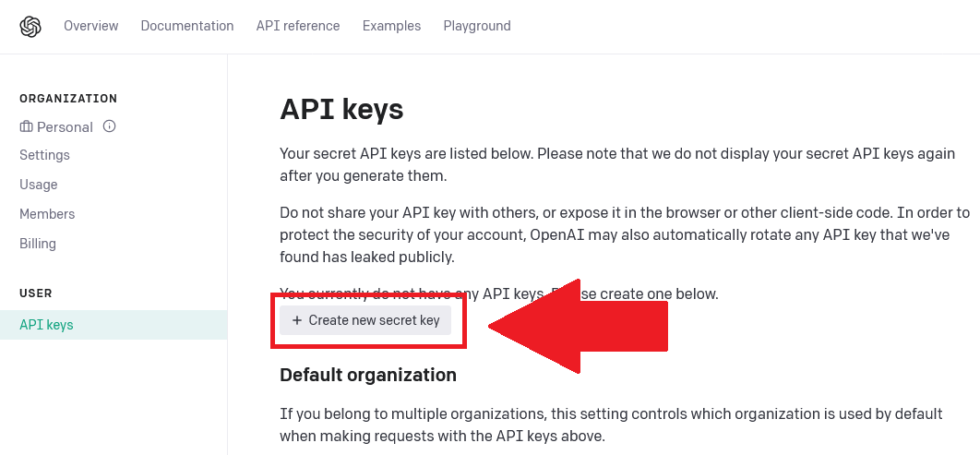The image size is (980, 455).
Task: Open organization Settings in the sidebar
Action: (x=44, y=155)
